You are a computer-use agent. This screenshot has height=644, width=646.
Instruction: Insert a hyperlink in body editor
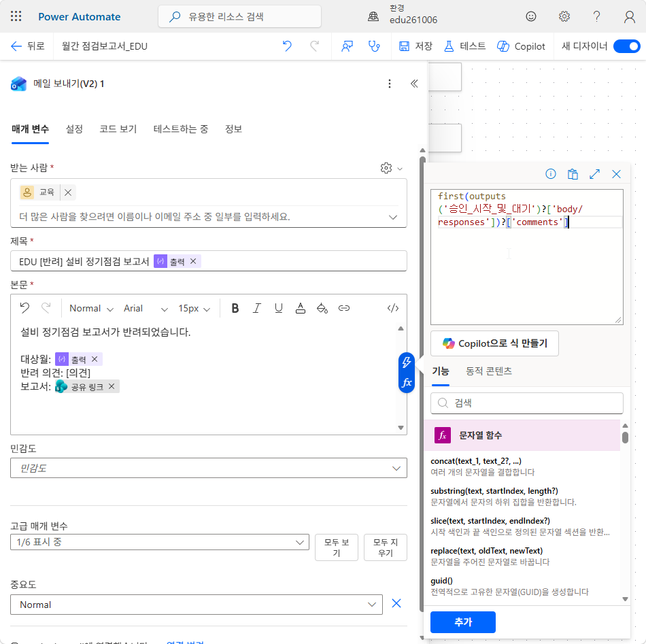click(x=344, y=308)
